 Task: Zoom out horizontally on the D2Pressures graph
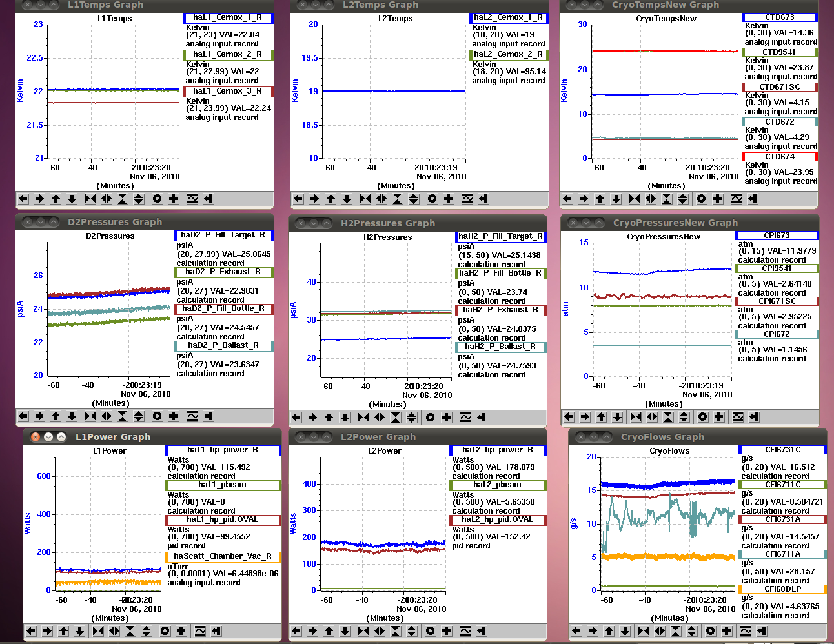(x=107, y=416)
